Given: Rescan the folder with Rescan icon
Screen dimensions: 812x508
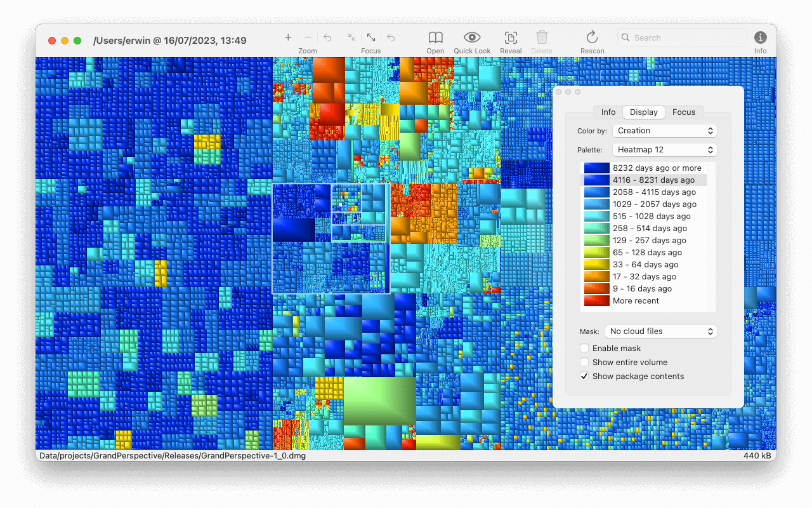Looking at the screenshot, I should 592,37.
